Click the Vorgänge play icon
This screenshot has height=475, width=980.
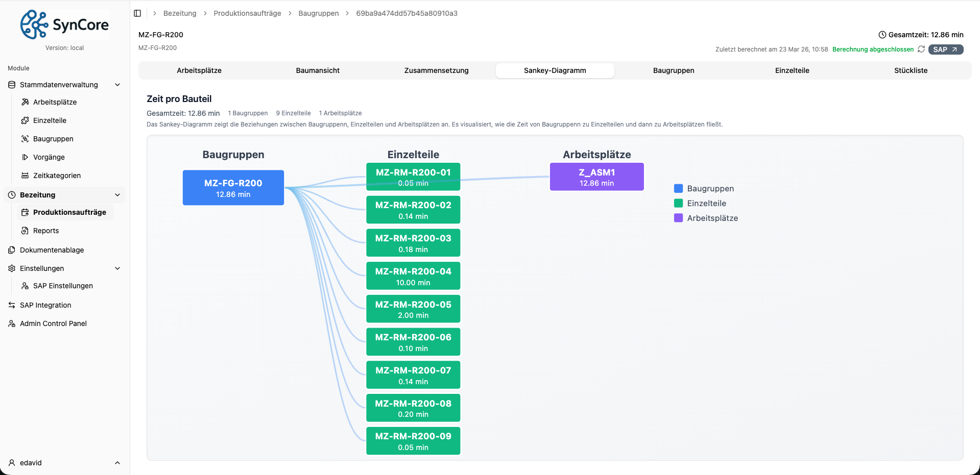pyautogui.click(x=25, y=157)
